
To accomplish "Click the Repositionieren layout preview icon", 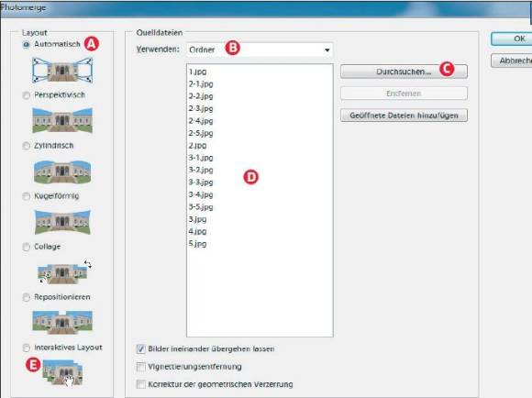I will [x=62, y=322].
